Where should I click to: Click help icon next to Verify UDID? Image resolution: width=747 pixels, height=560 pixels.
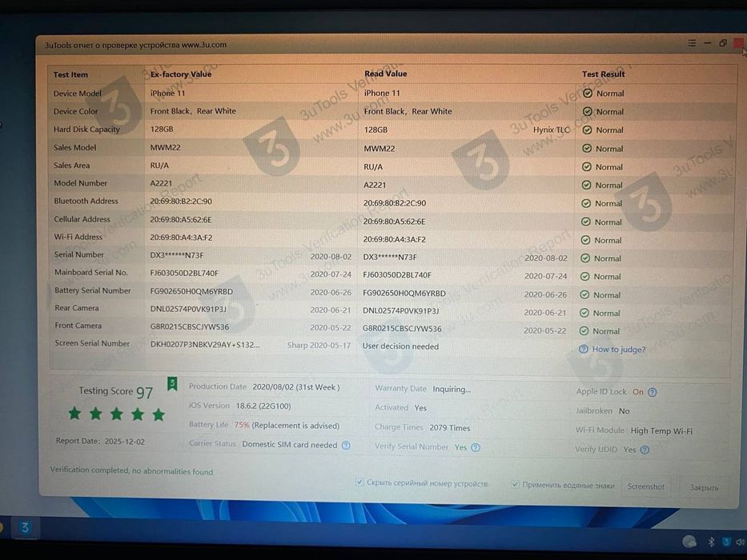point(645,450)
